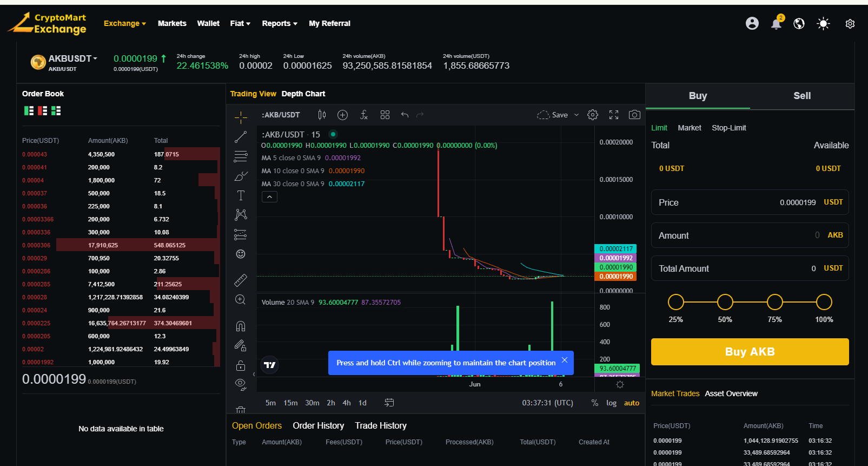The width and height of the screenshot is (868, 466).
Task: Toggle the light/dark theme sun icon
Action: pyautogui.click(x=823, y=23)
